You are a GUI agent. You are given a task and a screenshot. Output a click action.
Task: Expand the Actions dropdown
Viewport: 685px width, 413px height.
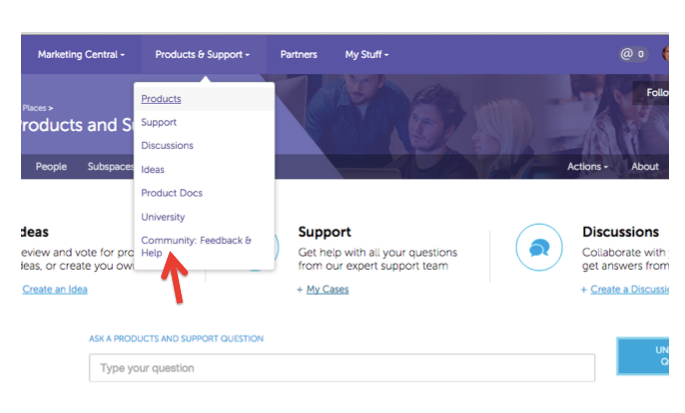click(587, 167)
